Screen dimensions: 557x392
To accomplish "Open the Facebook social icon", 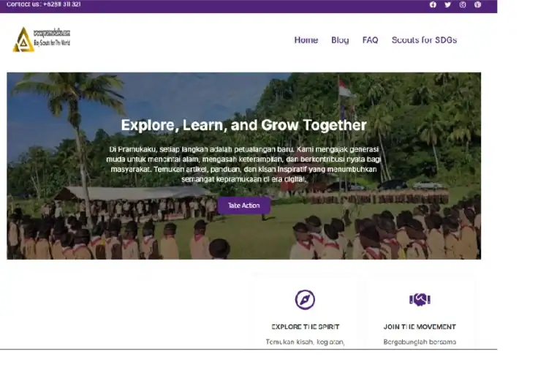I will [x=433, y=4].
